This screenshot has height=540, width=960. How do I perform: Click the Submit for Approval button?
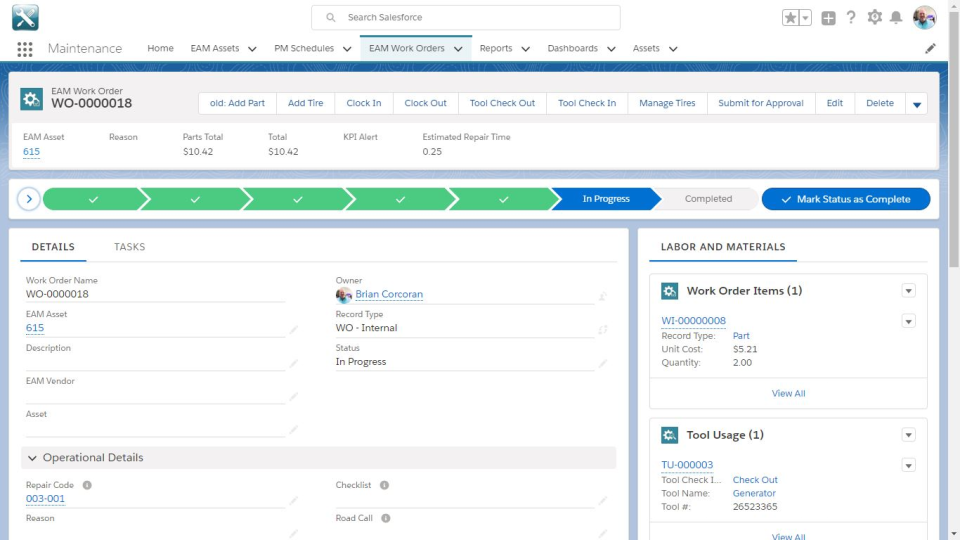761,103
